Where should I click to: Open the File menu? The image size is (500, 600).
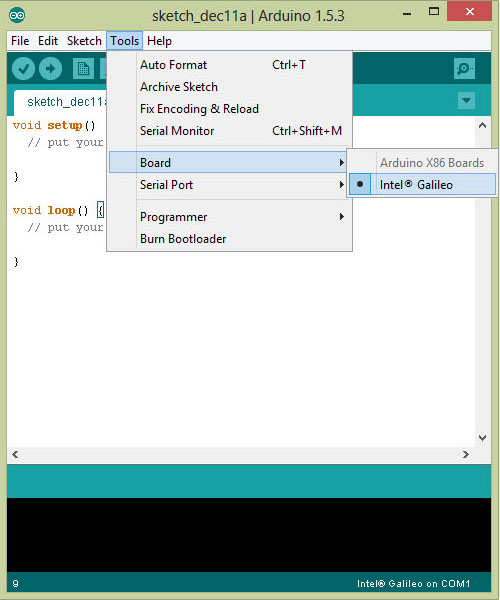[x=20, y=41]
